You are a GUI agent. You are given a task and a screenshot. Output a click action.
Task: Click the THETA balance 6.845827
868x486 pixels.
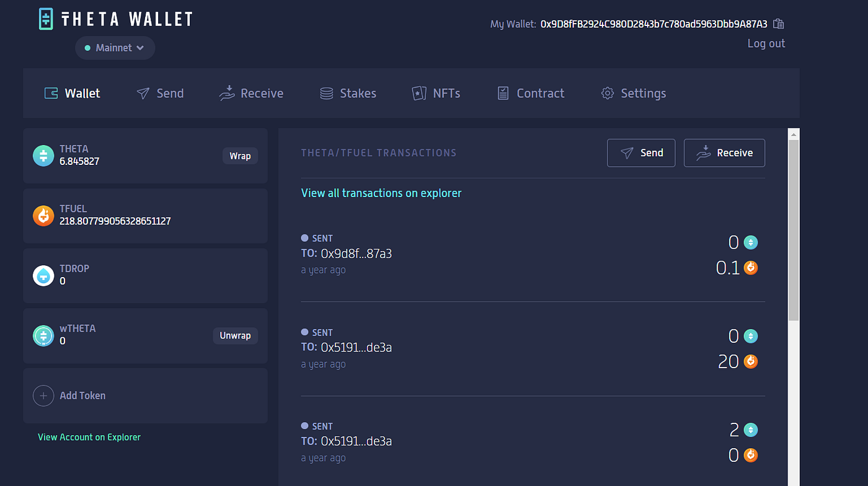(79, 161)
